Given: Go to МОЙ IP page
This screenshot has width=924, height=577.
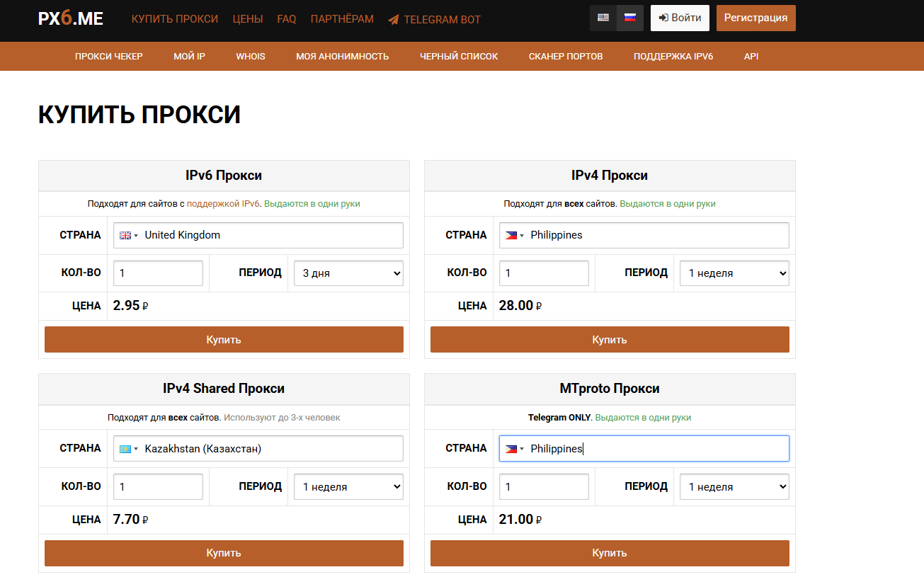Looking at the screenshot, I should coord(189,57).
